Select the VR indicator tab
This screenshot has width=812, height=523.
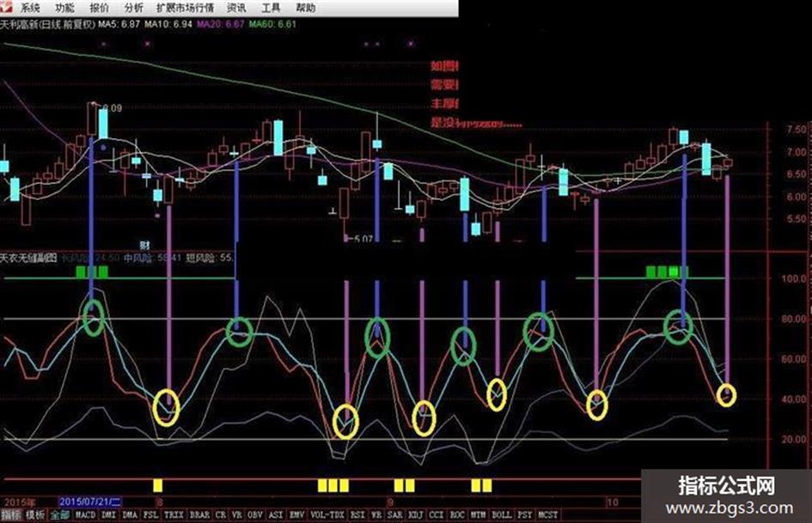pyautogui.click(x=237, y=514)
